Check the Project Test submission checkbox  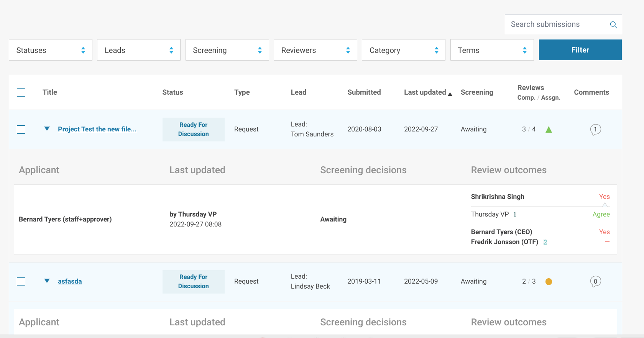tap(21, 130)
